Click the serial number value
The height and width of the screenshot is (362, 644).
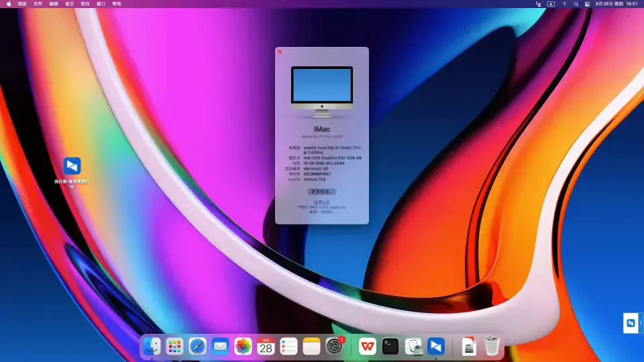pyautogui.click(x=317, y=174)
